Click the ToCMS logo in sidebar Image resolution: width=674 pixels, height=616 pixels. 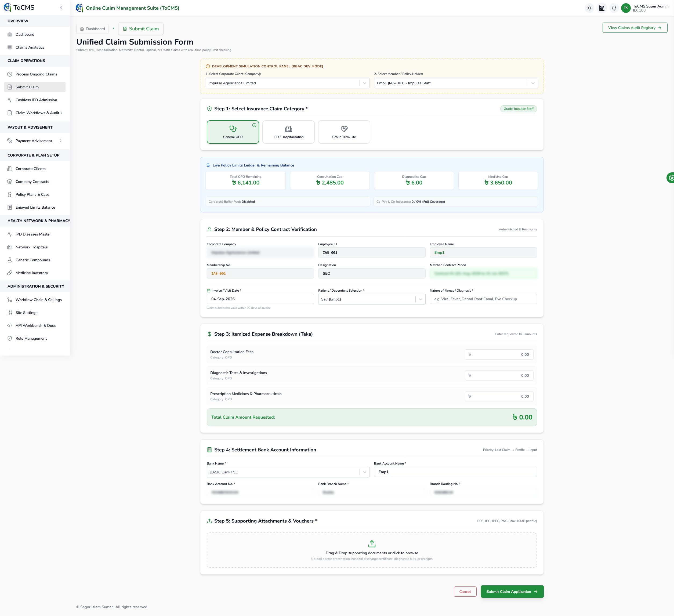tap(19, 7)
